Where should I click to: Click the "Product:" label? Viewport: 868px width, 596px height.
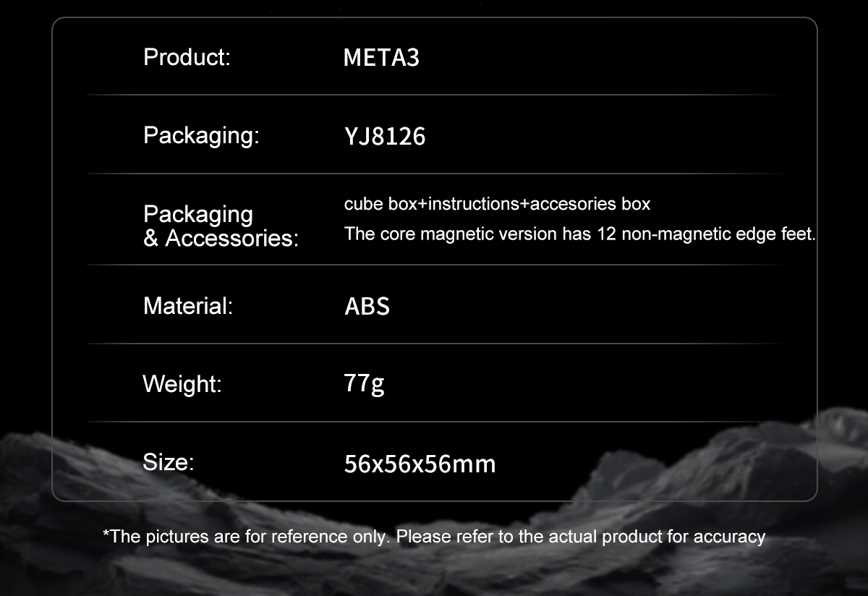click(187, 57)
